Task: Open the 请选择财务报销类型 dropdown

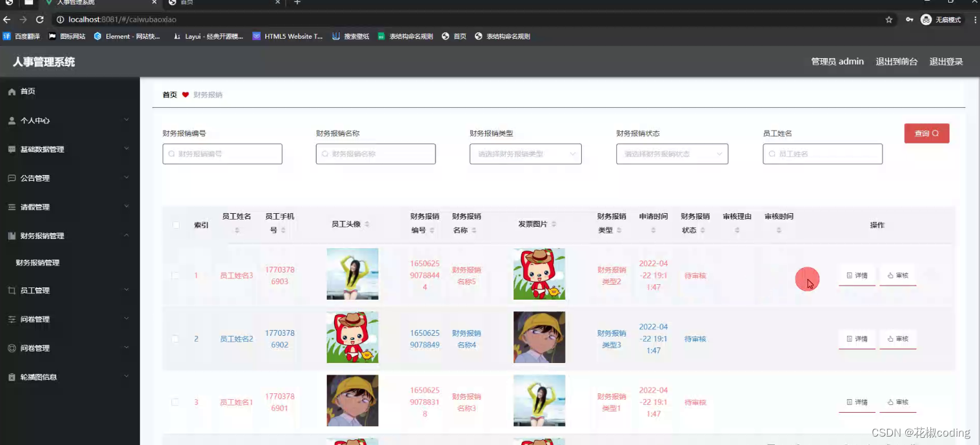Action: pyautogui.click(x=525, y=154)
